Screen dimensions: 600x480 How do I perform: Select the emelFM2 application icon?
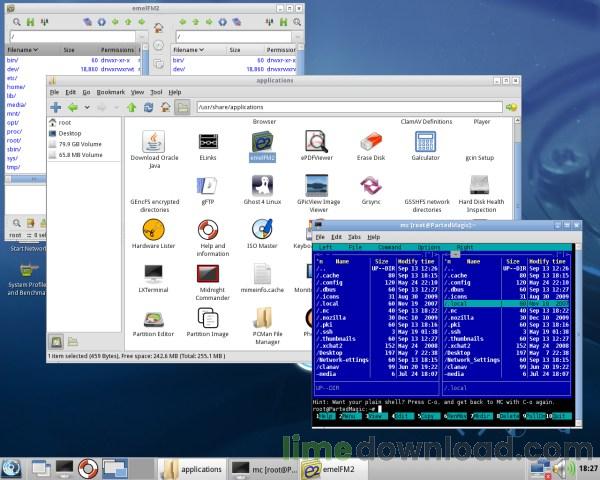tap(262, 142)
